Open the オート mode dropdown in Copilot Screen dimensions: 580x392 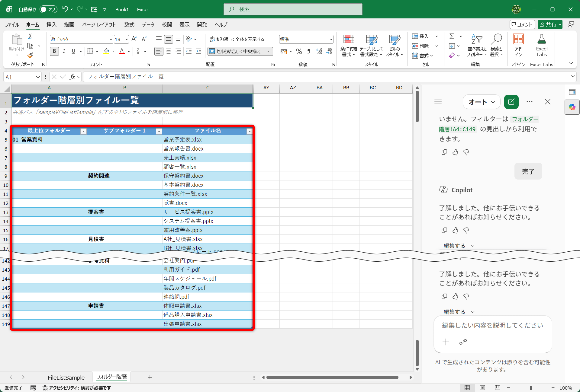(482, 102)
